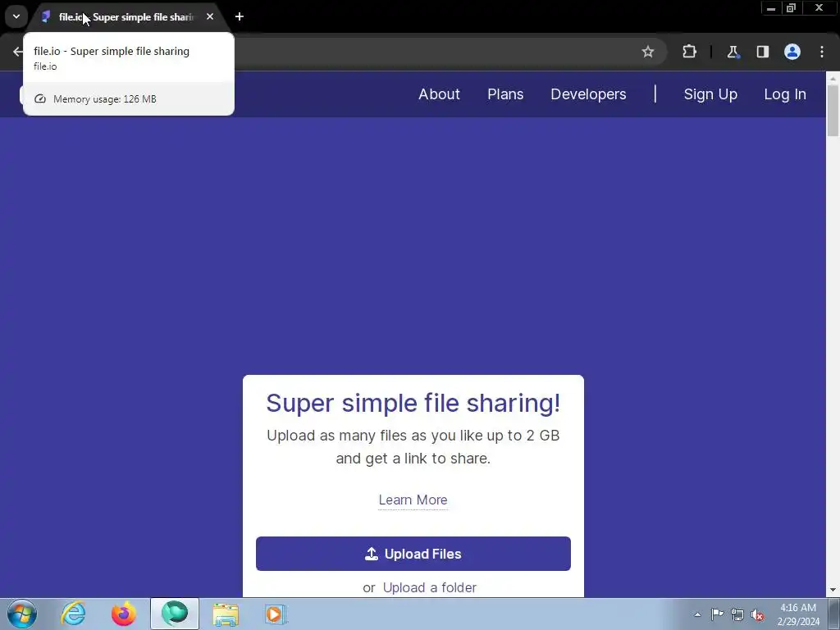840x630 pixels.
Task: Click the scrollbar down arrow
Action: tap(833, 591)
